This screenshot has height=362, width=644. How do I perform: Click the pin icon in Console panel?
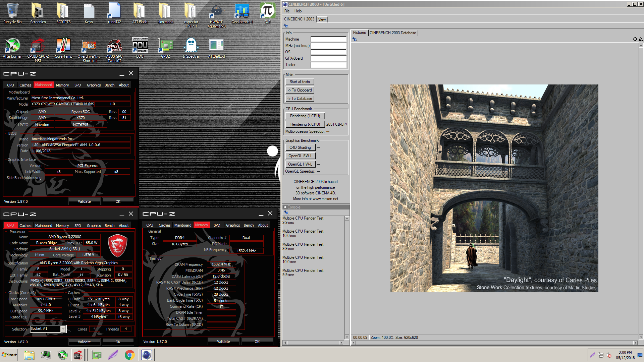(286, 213)
